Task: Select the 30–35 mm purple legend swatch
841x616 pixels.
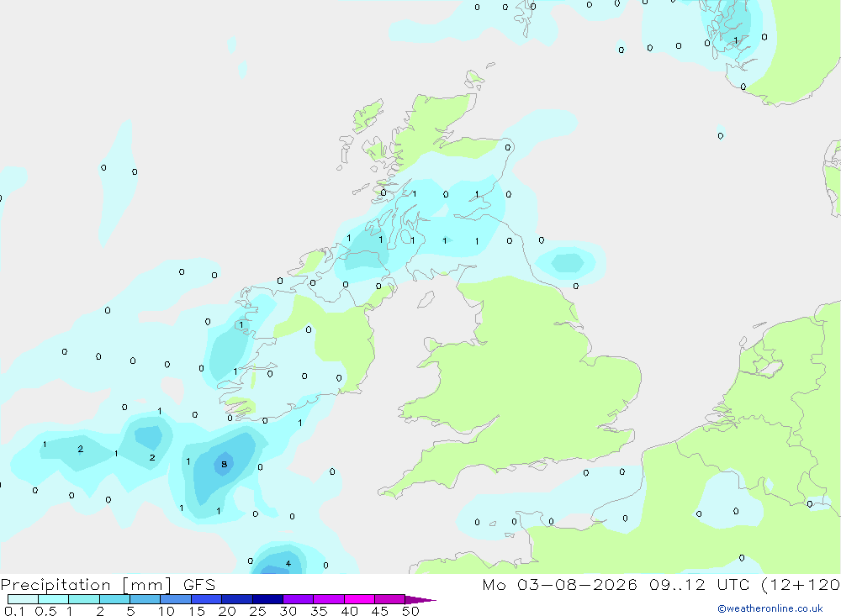Action: 299,599
